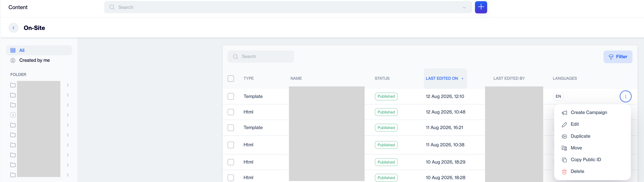Click the user icon beside Created by me

click(x=13, y=60)
